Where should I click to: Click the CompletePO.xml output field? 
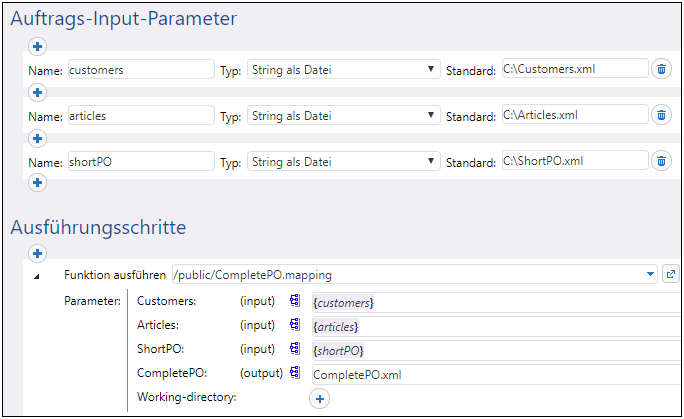click(x=495, y=374)
